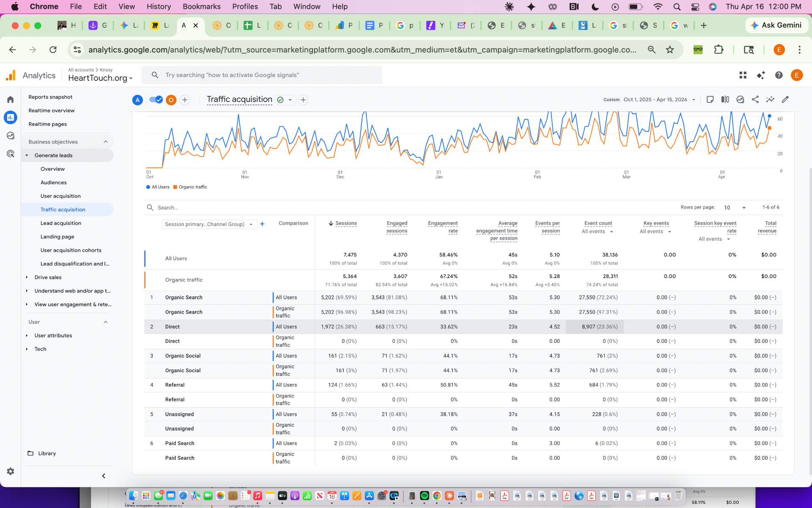Open the Home icon in left rail

[x=11, y=99]
